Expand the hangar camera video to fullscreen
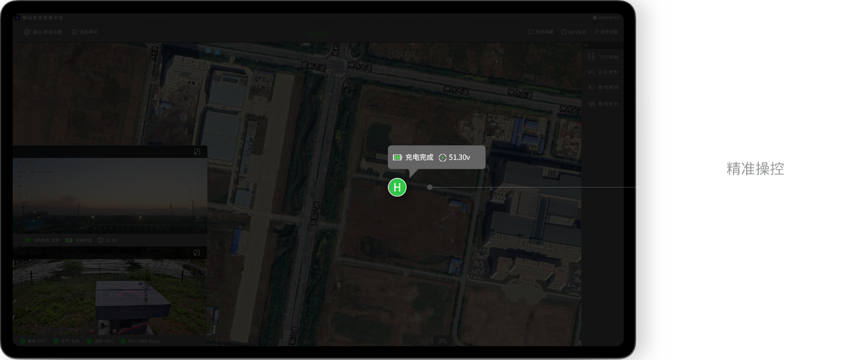The height and width of the screenshot is (360, 868). 197,253
